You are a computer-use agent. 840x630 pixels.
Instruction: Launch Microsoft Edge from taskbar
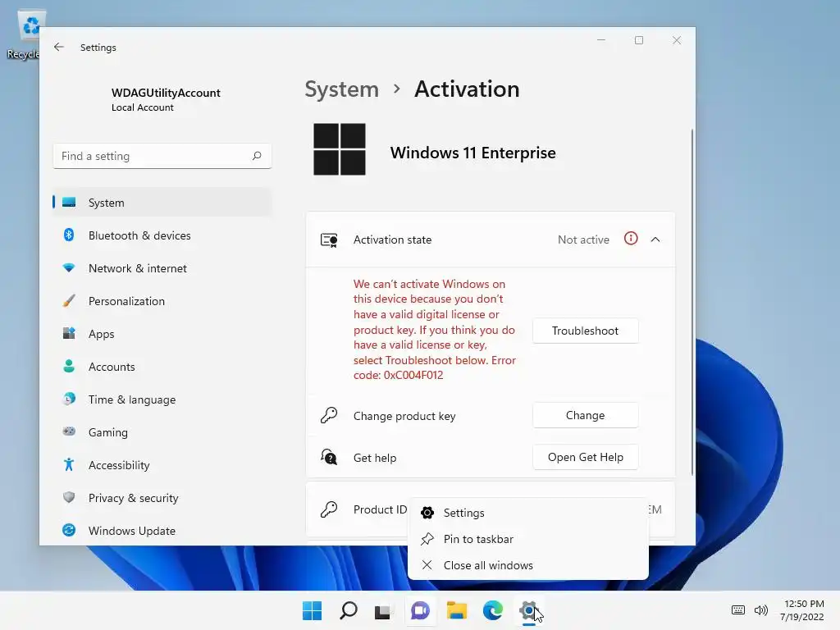tap(493, 610)
